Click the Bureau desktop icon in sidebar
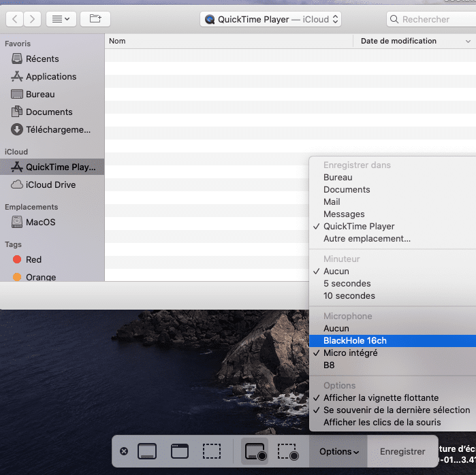476x475 pixels. click(x=17, y=95)
